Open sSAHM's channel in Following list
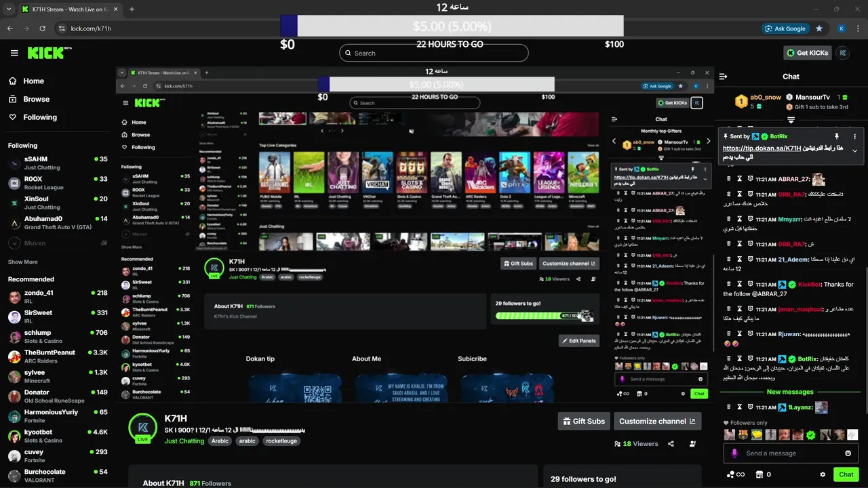 (x=58, y=163)
